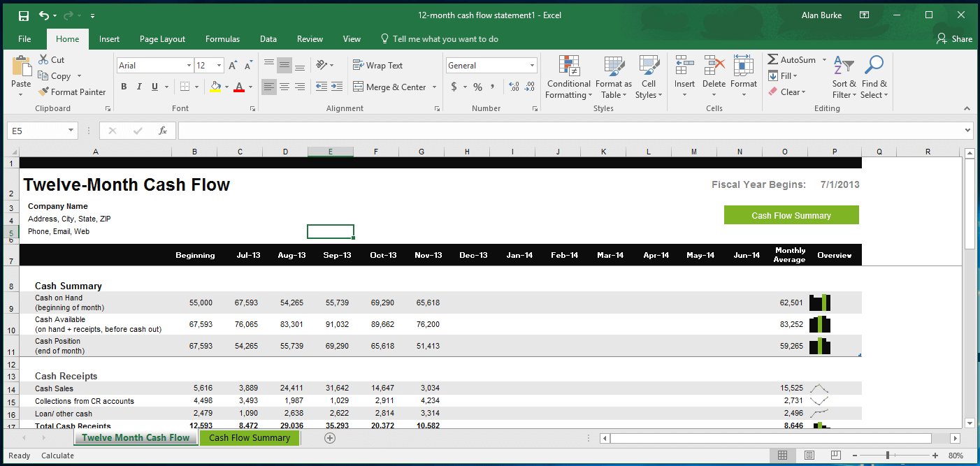Toggle Wrap Text on selected cell

(377, 66)
